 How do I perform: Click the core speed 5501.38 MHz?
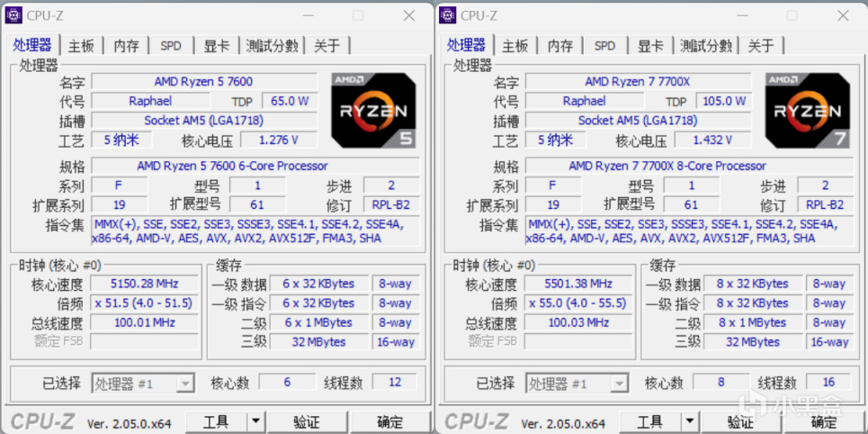click(578, 284)
